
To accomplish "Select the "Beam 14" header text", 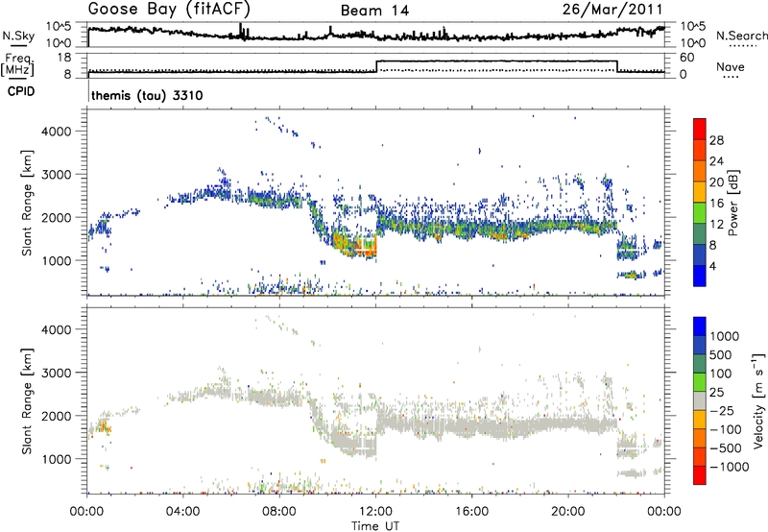I will click(374, 11).
